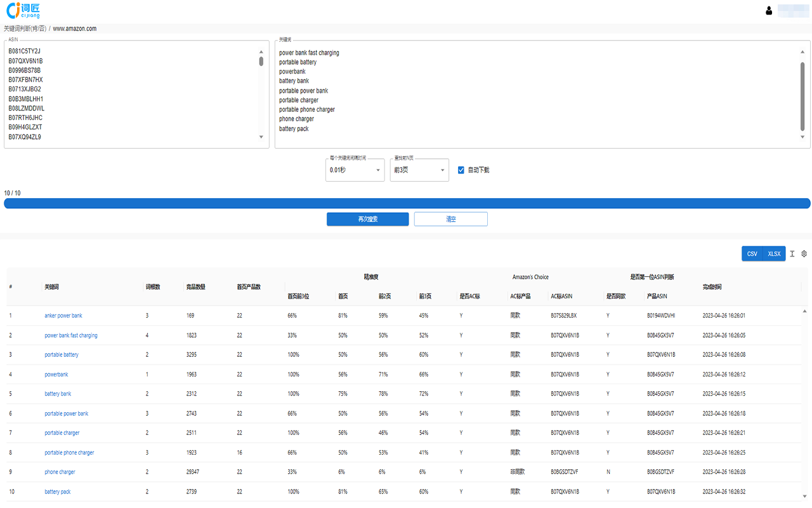Open the 0.01秒 interval dropdown
The height and width of the screenshot is (508, 812).
(x=355, y=170)
